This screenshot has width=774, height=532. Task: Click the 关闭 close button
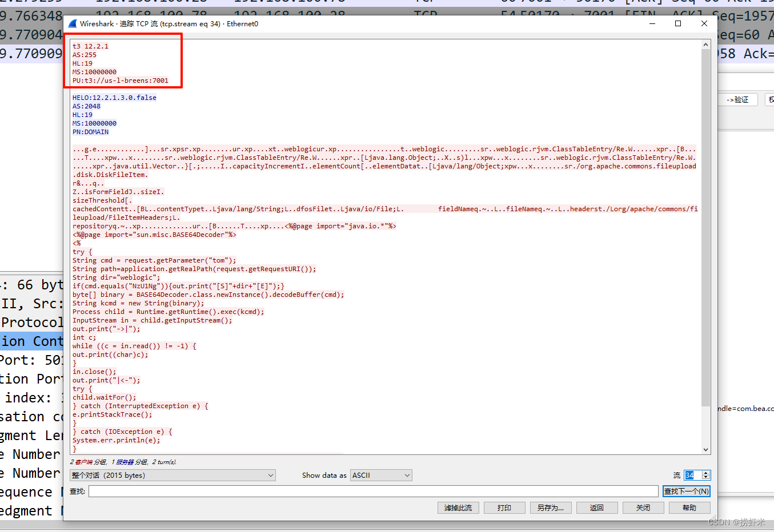643,508
